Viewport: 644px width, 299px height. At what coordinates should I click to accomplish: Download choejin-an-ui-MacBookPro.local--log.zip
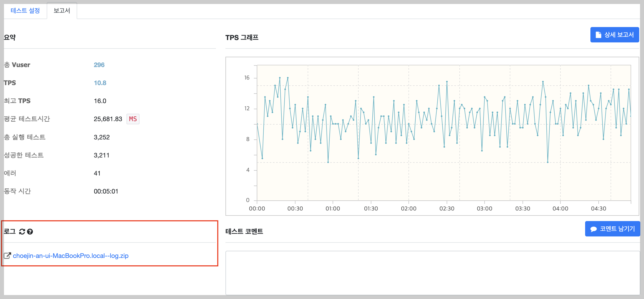[x=71, y=256]
